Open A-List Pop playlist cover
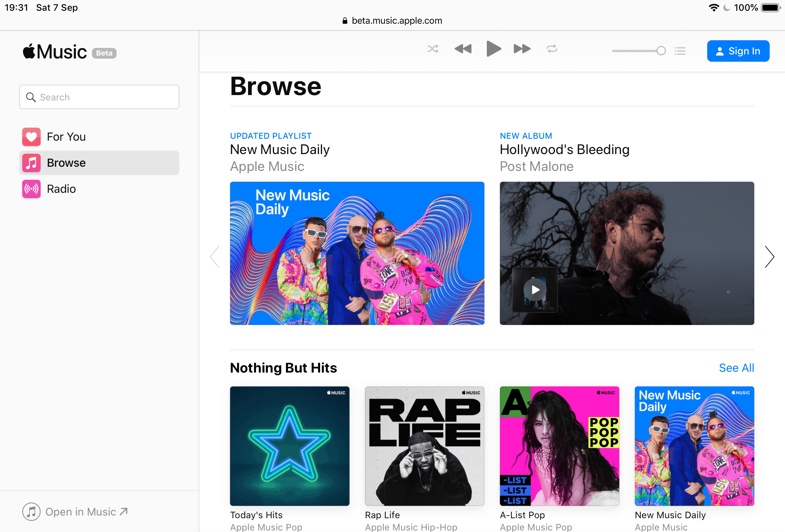The image size is (785, 532). click(560, 446)
